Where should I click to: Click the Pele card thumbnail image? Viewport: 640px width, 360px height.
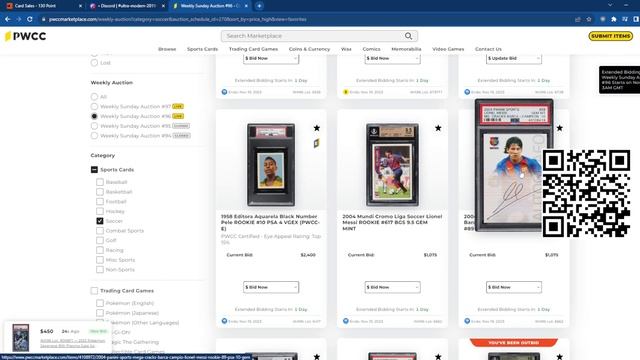tap(271, 165)
